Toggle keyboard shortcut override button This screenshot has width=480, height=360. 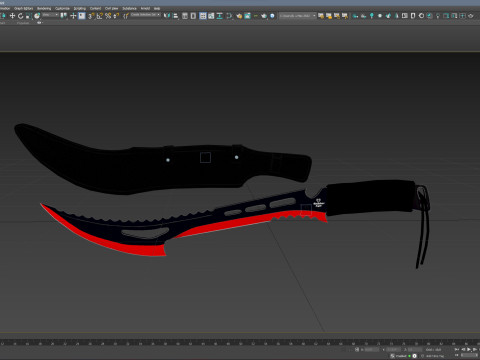click(x=82, y=16)
